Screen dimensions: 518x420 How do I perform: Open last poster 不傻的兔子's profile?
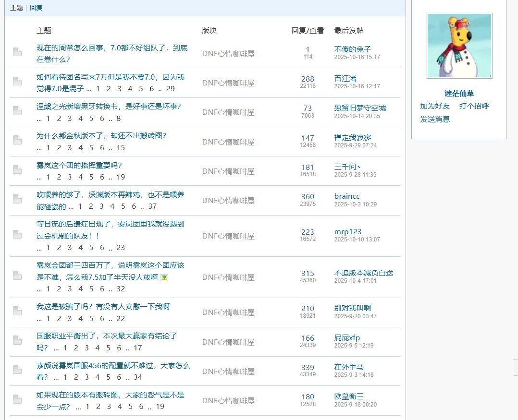pos(352,49)
